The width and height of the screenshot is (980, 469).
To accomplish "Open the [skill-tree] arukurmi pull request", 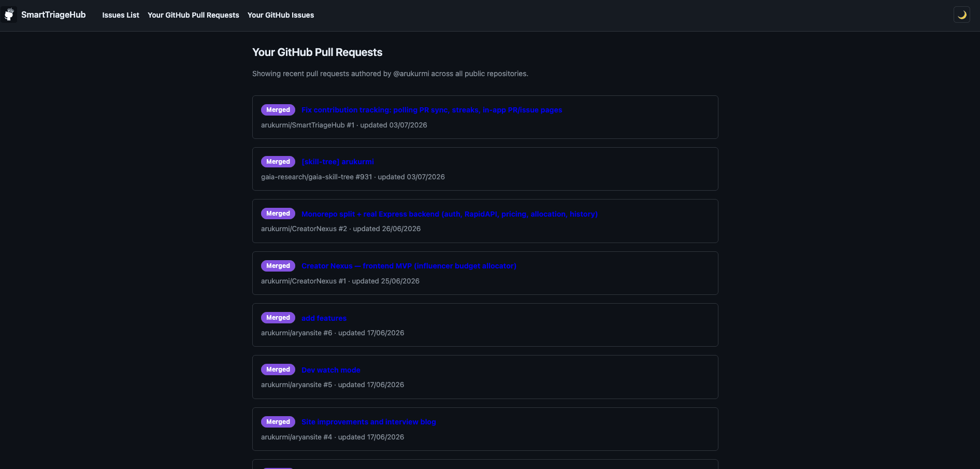I will [338, 162].
